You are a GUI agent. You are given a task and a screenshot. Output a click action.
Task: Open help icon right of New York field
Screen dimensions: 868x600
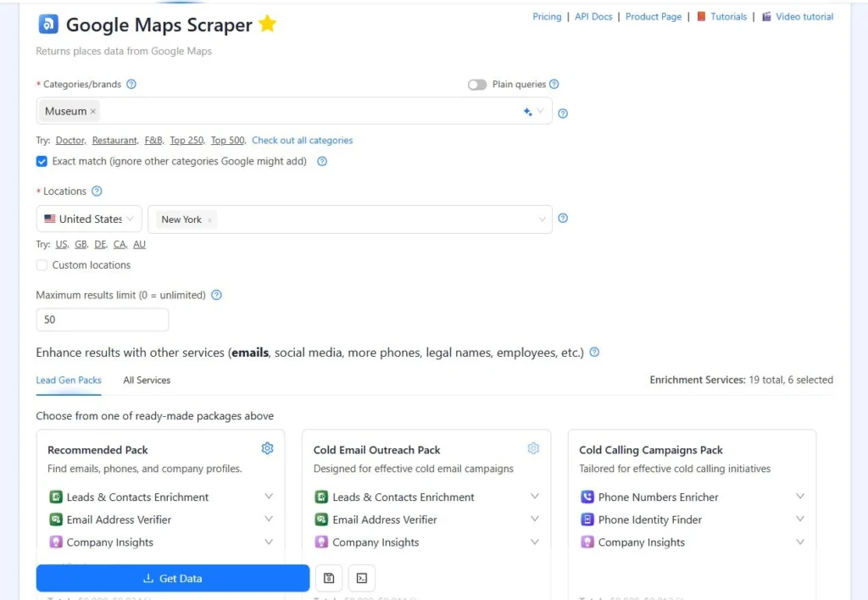tap(563, 218)
